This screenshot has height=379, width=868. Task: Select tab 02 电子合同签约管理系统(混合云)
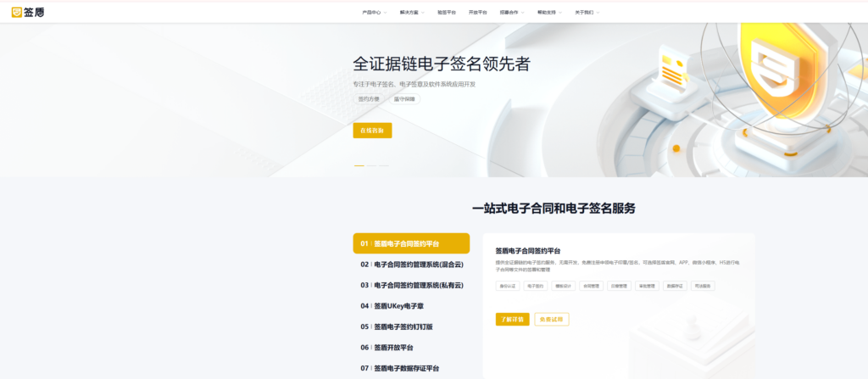point(411,265)
